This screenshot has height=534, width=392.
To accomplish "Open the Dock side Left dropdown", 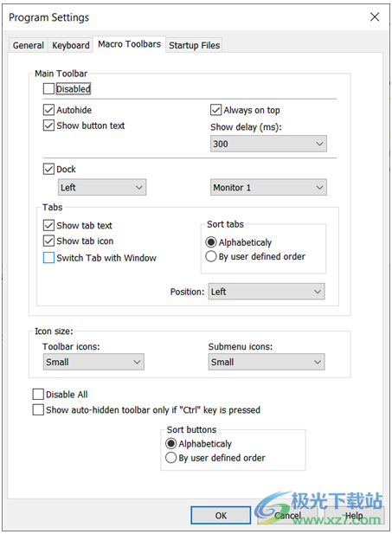I will click(x=102, y=187).
